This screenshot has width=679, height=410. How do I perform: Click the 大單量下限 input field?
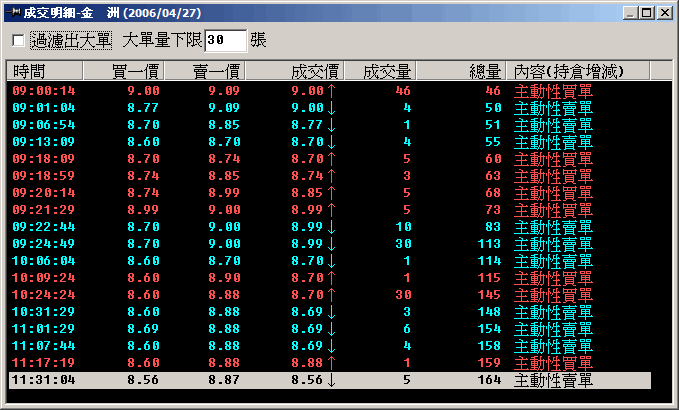point(225,40)
